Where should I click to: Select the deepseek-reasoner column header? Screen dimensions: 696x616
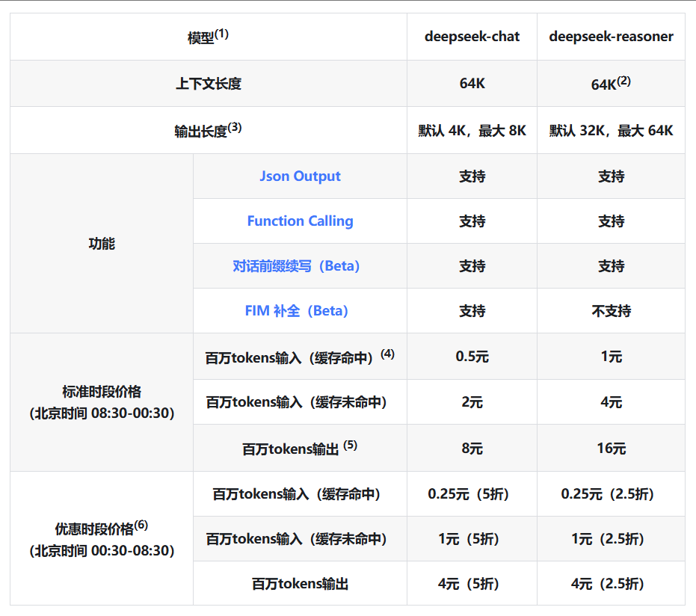click(611, 37)
